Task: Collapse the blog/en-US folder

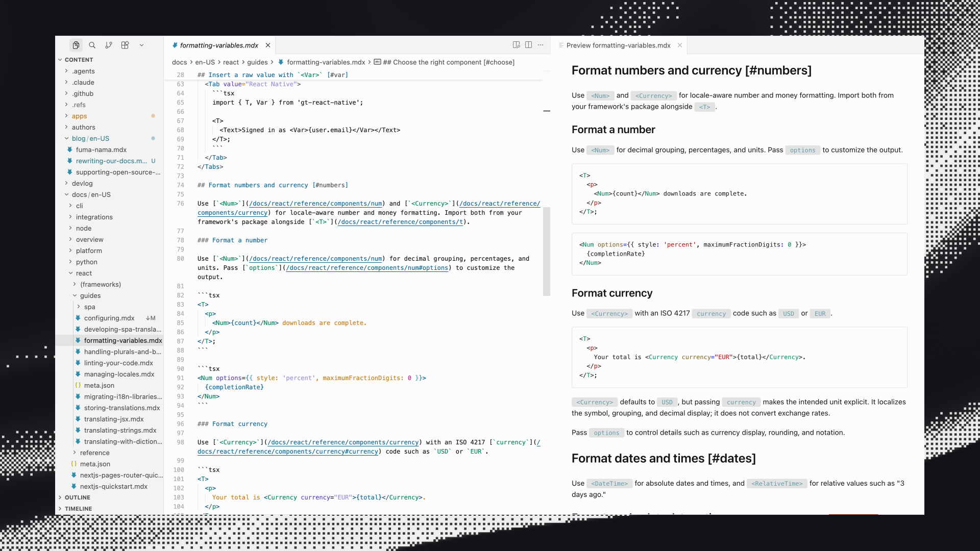Action: [109, 139]
